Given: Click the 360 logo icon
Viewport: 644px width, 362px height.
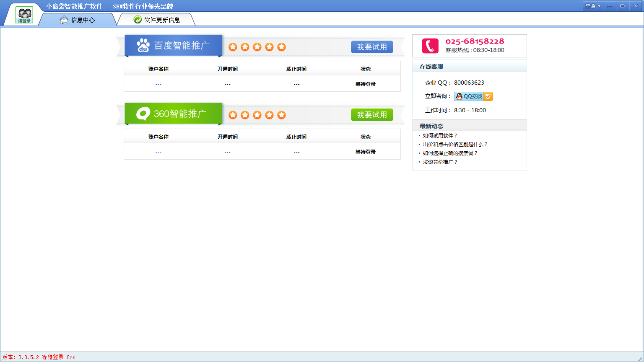Looking at the screenshot, I should 143,114.
